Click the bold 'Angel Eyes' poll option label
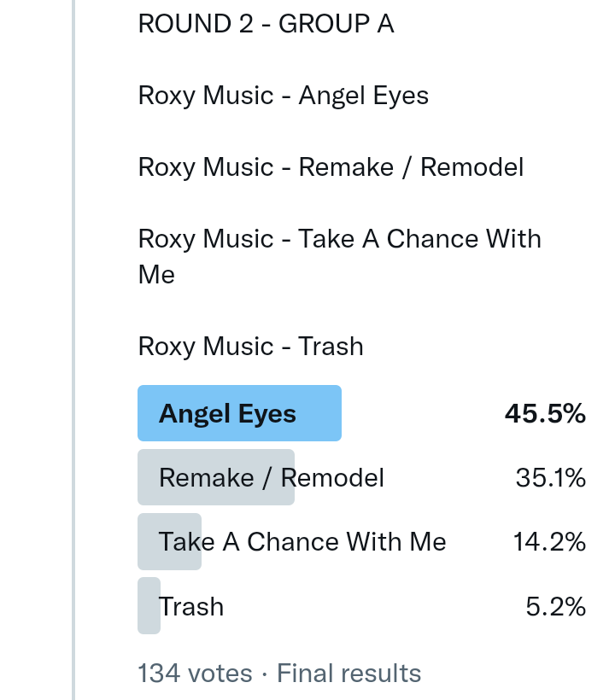Viewport: 615px width, 700px height. pyautogui.click(x=227, y=414)
